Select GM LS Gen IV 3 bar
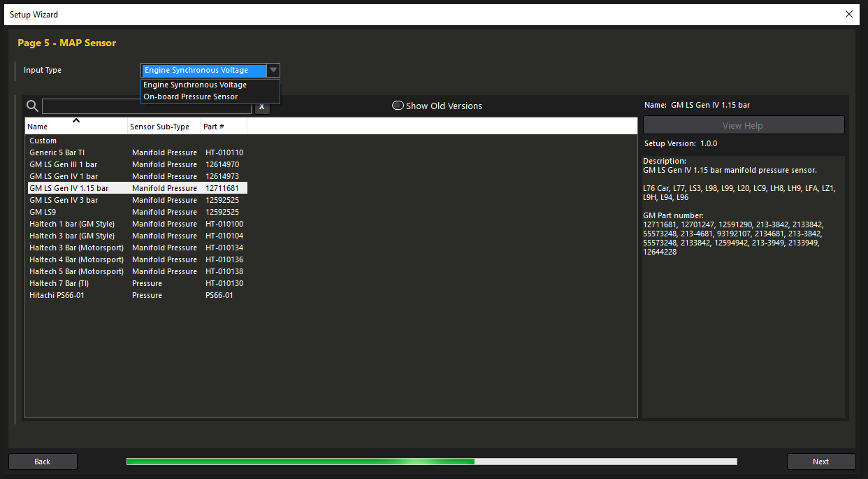Screen dimensions: 868x479 pyautogui.click(x=136, y=200)
